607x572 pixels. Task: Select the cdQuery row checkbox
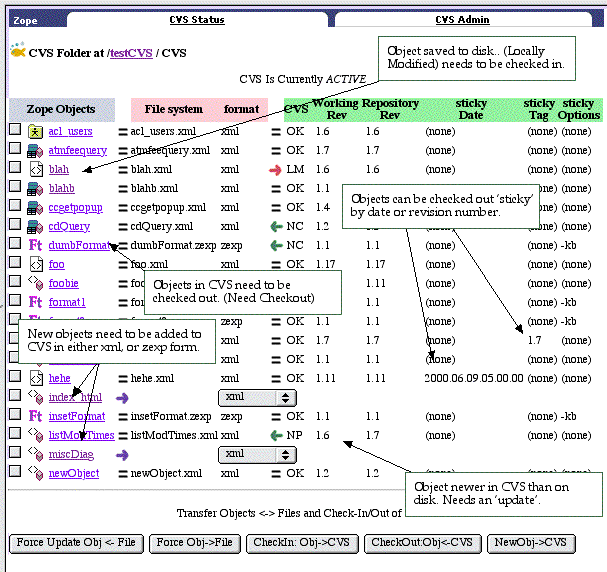point(15,224)
